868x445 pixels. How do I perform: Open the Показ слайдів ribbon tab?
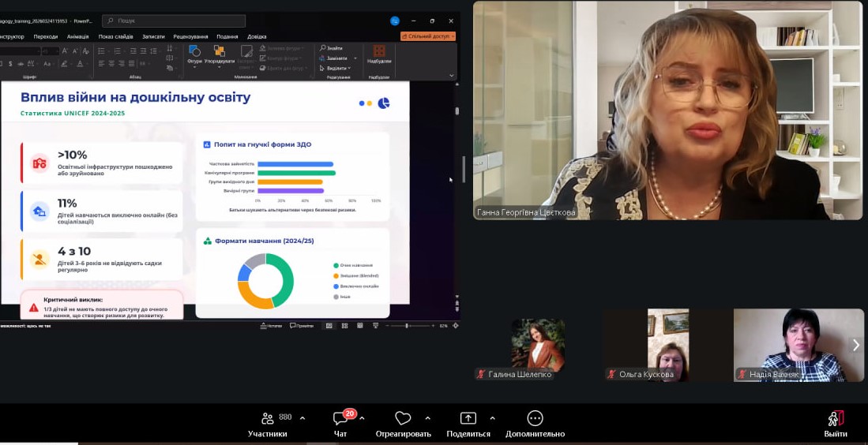point(115,36)
